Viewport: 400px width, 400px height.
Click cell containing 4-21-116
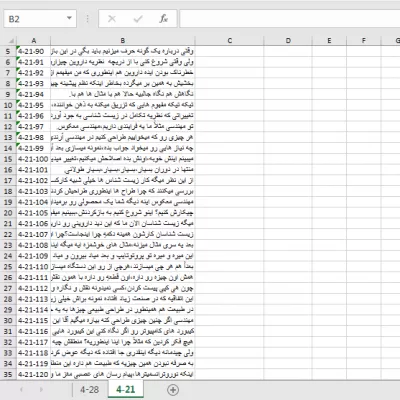[33, 331]
